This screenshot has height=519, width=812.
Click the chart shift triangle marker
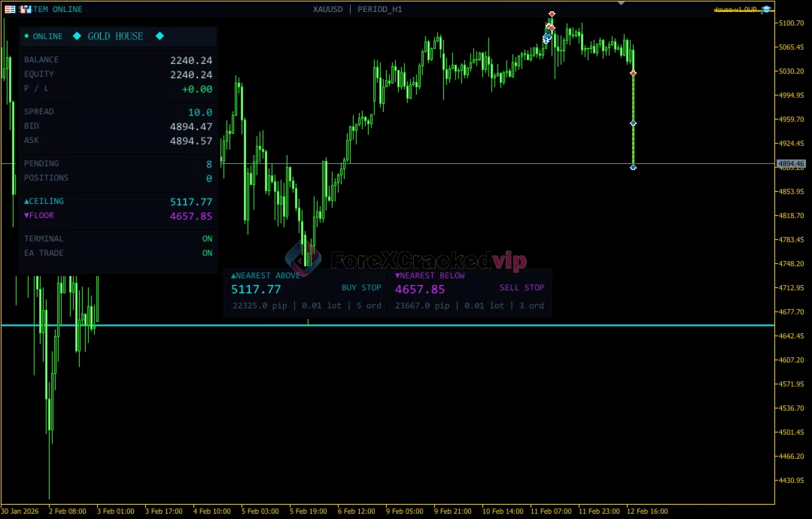[x=621, y=4]
